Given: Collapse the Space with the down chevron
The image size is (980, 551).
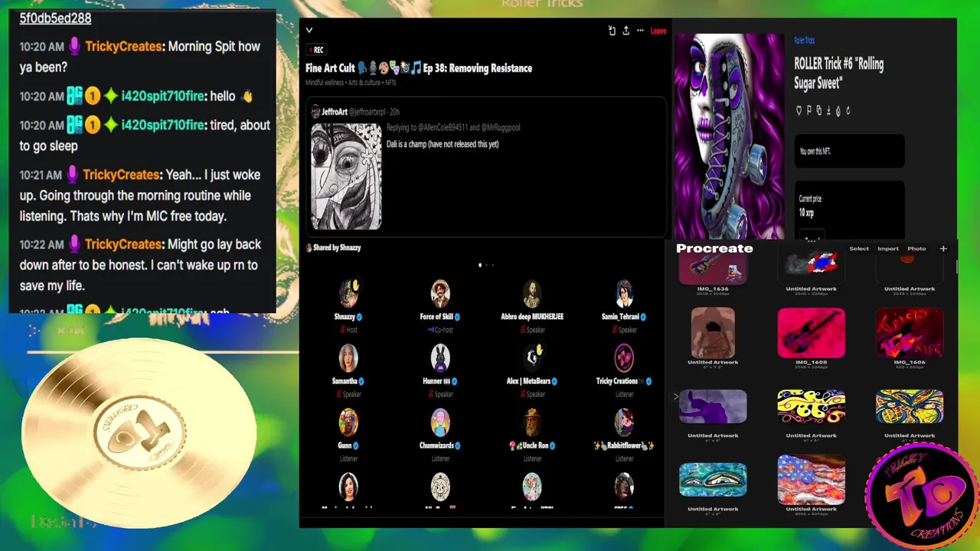Looking at the screenshot, I should 309,31.
